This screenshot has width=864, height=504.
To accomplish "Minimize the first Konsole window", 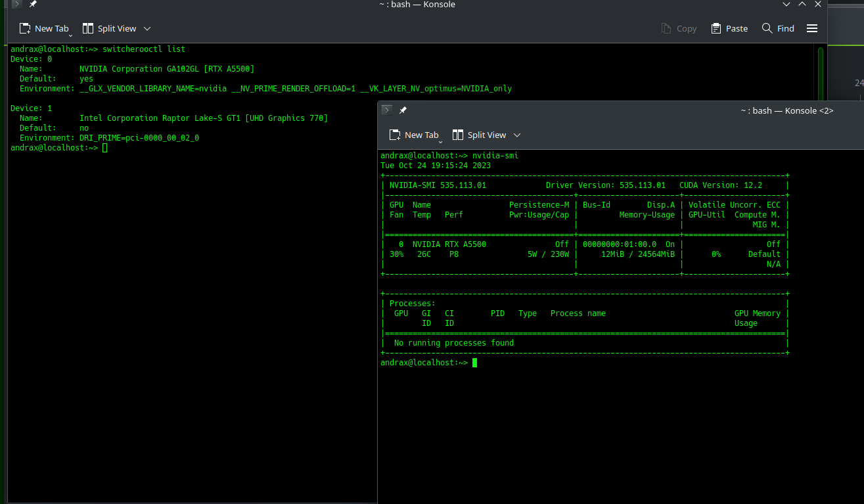I will pyautogui.click(x=786, y=4).
